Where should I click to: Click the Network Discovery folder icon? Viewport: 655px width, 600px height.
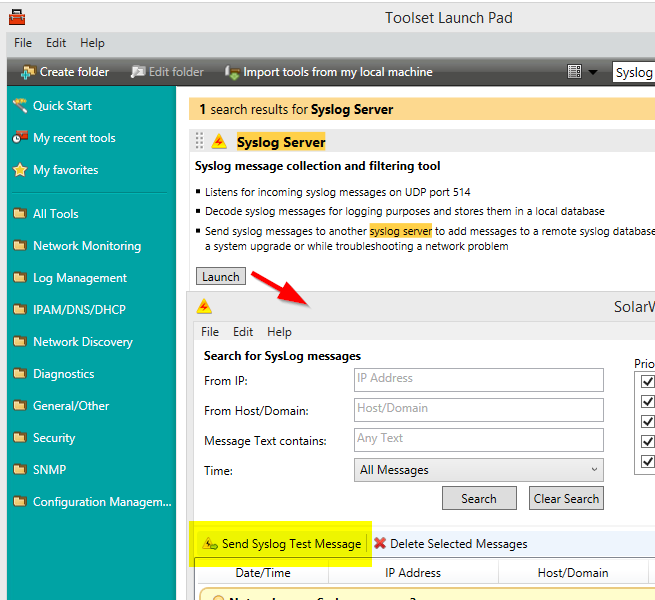click(19, 341)
